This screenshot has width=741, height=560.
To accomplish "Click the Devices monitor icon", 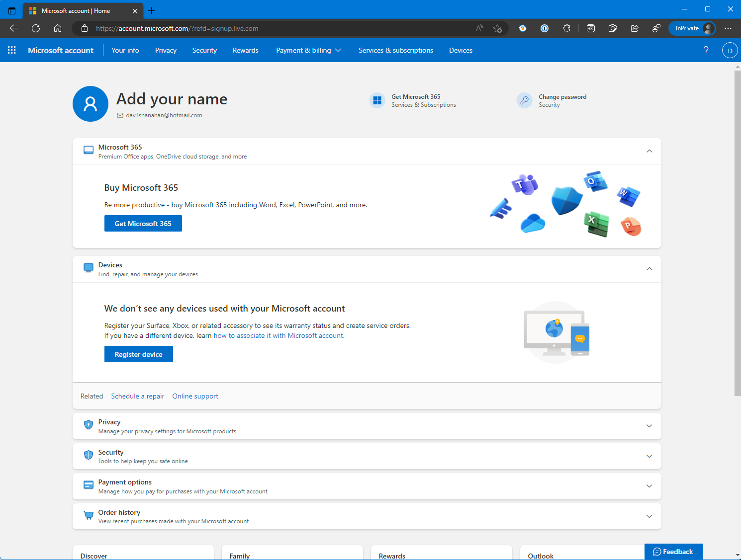I will [x=89, y=268].
